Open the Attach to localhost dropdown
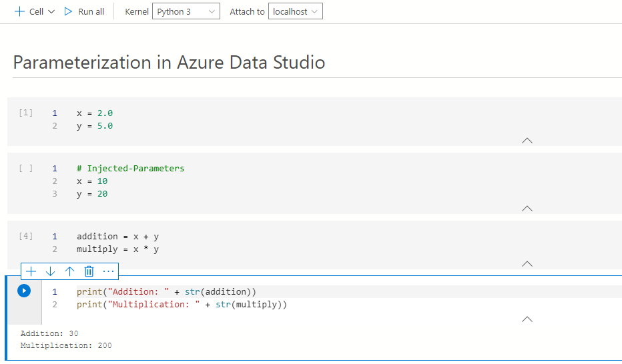 tap(295, 12)
